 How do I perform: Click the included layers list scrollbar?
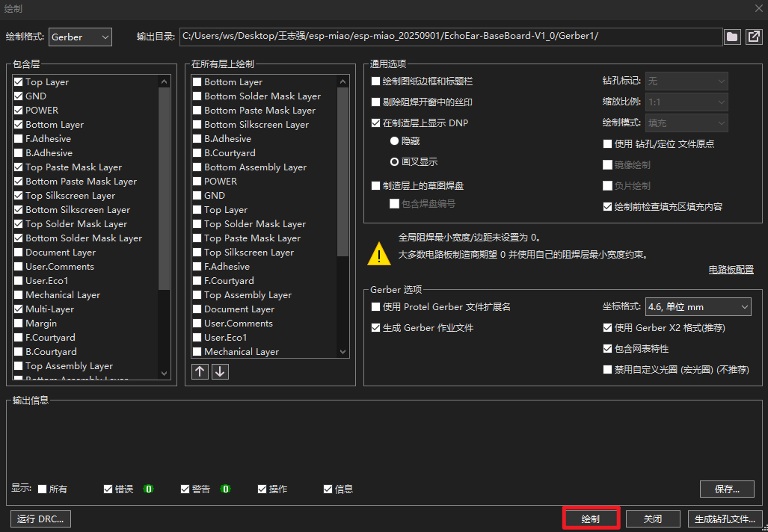[x=165, y=187]
